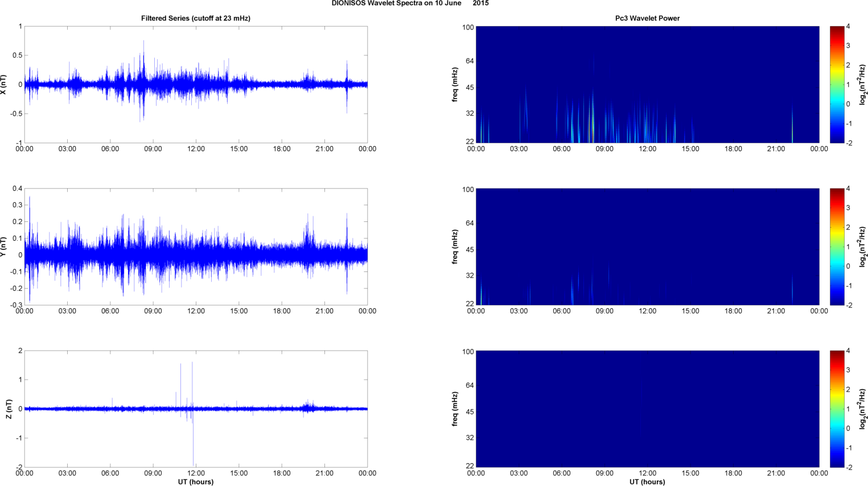
Task: Click the top wavelet power spectrogram
Action: (x=647, y=84)
